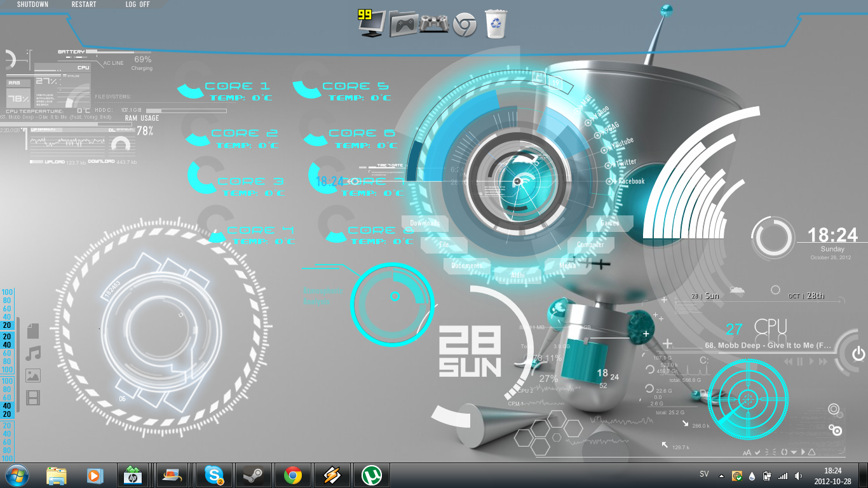The width and height of the screenshot is (868, 488).
Task: Open the monitor icon with 99 badge
Action: tap(372, 24)
